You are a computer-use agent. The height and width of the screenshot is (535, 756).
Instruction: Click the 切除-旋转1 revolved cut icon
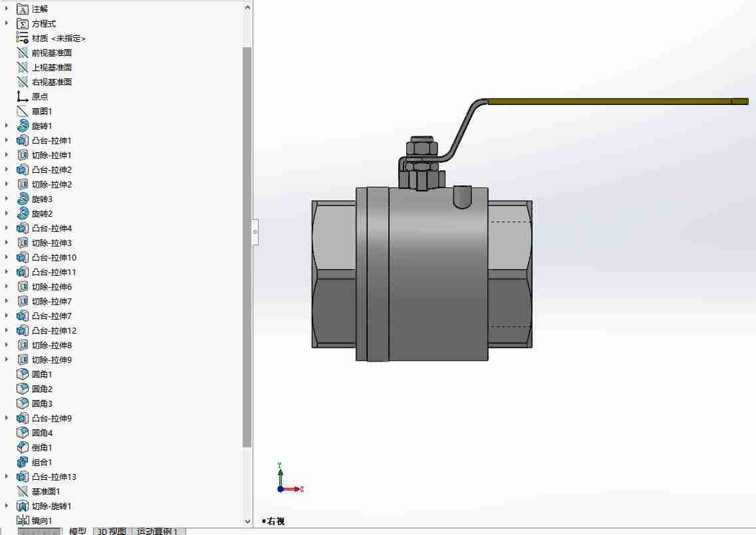point(22,506)
